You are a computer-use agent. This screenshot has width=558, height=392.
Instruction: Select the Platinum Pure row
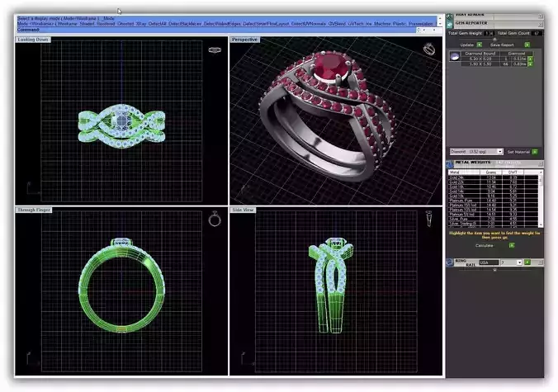[x=494, y=201]
